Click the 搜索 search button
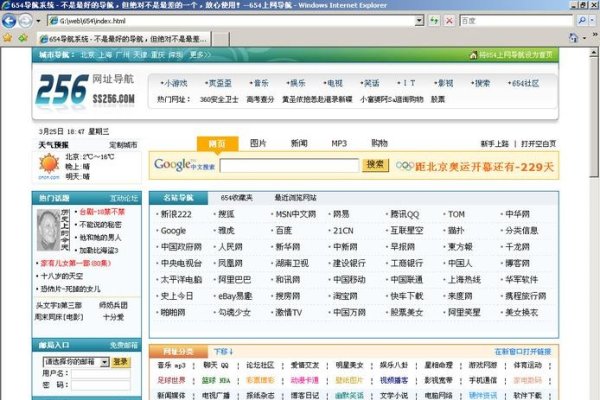Viewport: 600px width, 400px height. click(x=375, y=165)
